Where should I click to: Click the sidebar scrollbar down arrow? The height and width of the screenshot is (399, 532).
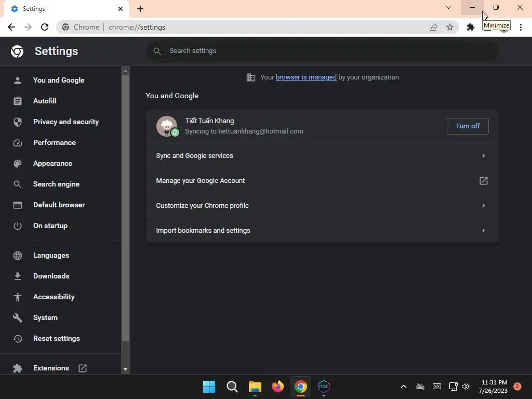[125, 369]
